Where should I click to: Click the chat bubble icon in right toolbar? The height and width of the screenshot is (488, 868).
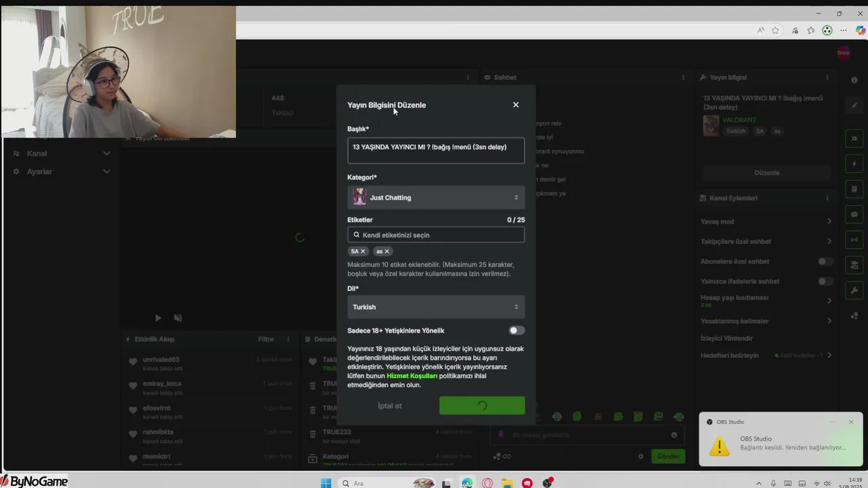pos(854,214)
